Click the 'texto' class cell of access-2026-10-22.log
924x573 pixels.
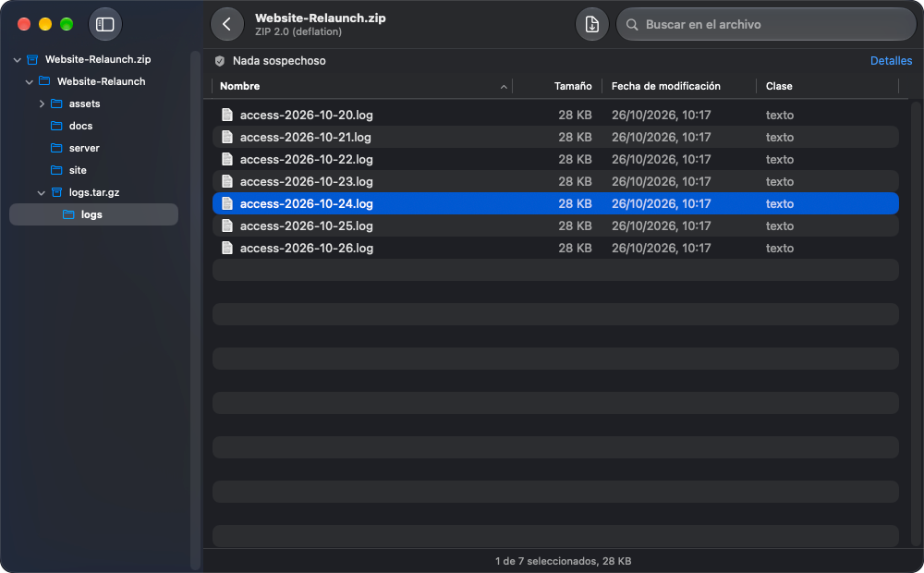[x=780, y=159]
